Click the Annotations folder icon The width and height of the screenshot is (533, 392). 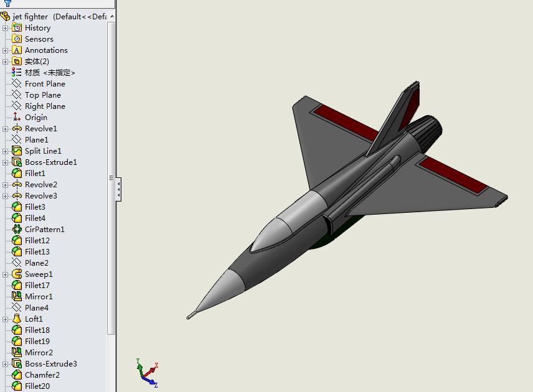pyautogui.click(x=17, y=50)
